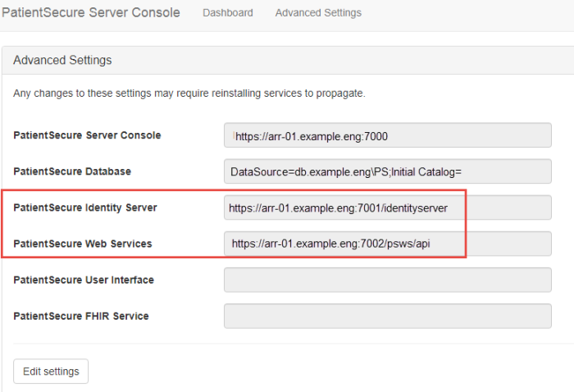Open the Dashboard navigation item
Viewport: 574px width, 392px height.
pos(227,13)
